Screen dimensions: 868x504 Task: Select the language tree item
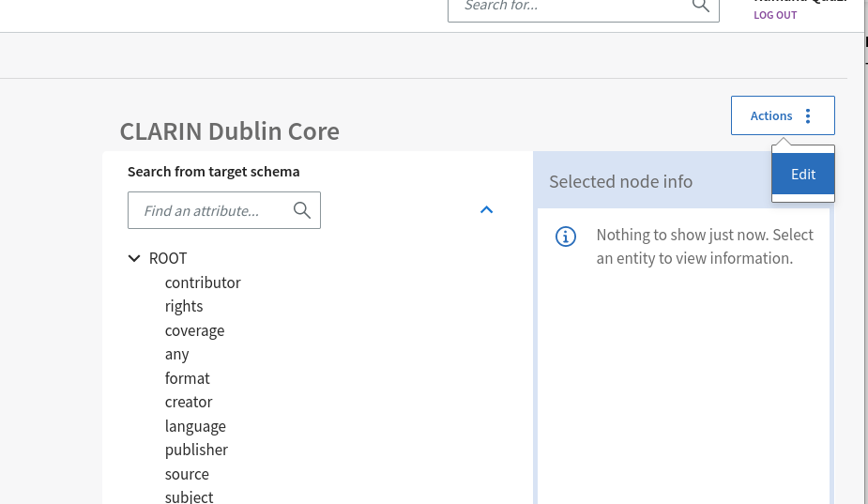coord(195,426)
